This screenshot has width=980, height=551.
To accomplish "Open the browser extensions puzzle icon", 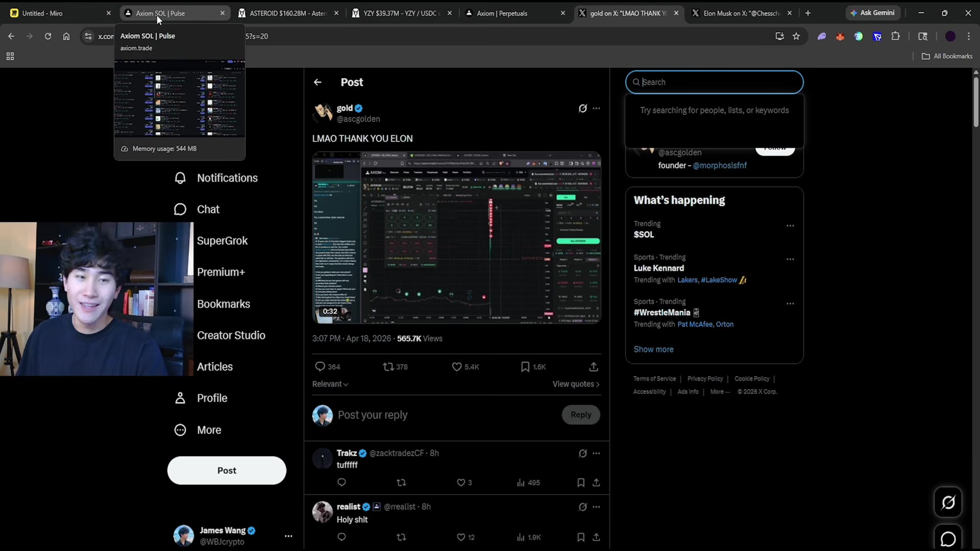I will pyautogui.click(x=895, y=36).
